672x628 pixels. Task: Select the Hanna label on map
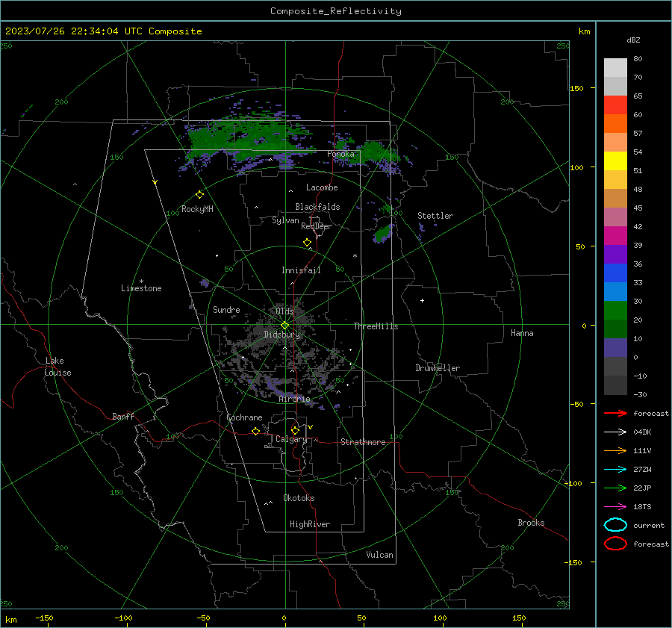[x=522, y=333]
